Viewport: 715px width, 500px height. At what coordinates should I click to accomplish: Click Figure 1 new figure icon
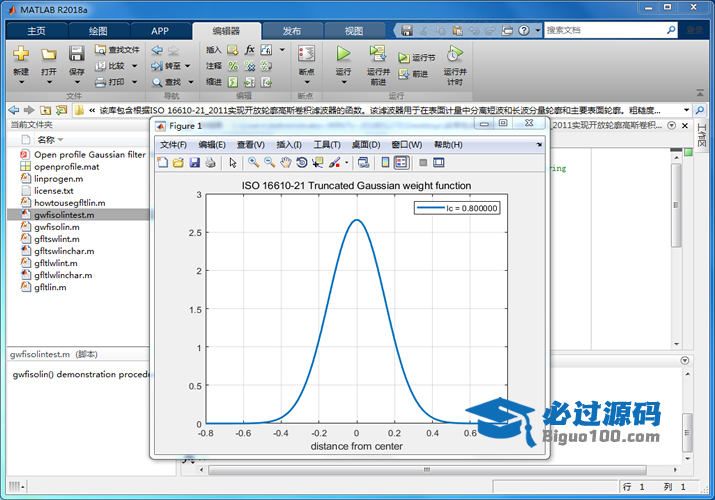pos(162,163)
